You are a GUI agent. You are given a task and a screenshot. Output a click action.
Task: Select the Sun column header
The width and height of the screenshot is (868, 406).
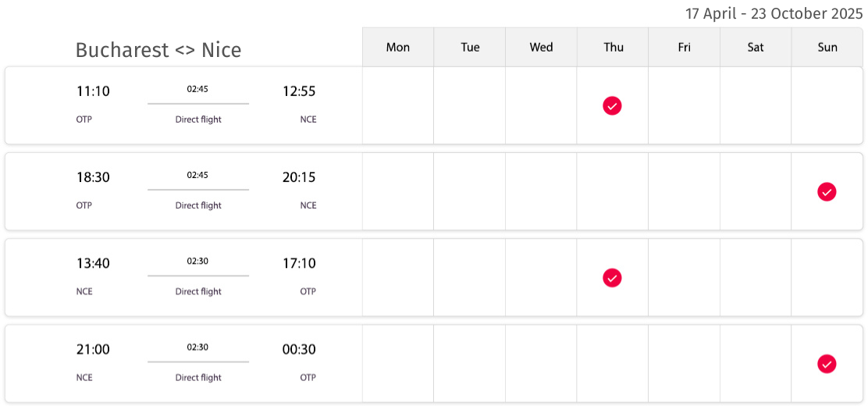827,47
